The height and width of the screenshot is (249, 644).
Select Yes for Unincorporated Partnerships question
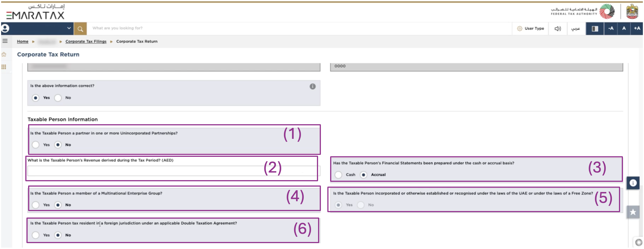point(36,145)
